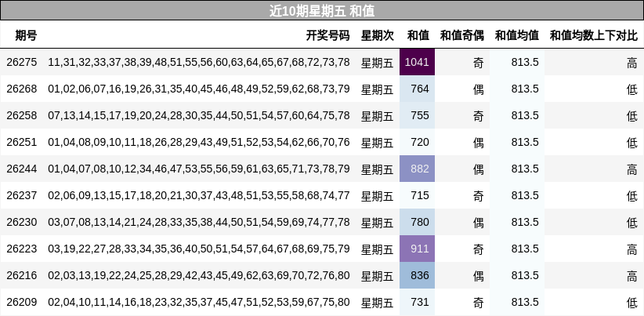This screenshot has width=644, height=316.
Task: Select the 开奖号码 column header
Action: [327, 36]
